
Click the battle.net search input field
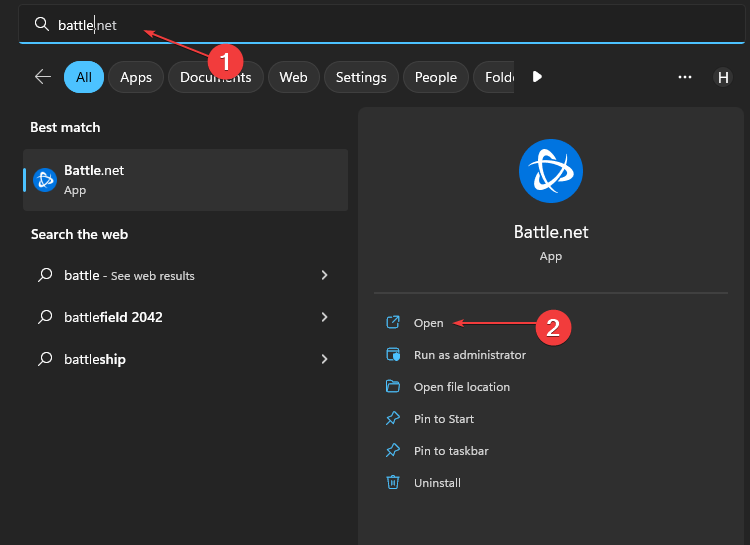click(x=381, y=24)
